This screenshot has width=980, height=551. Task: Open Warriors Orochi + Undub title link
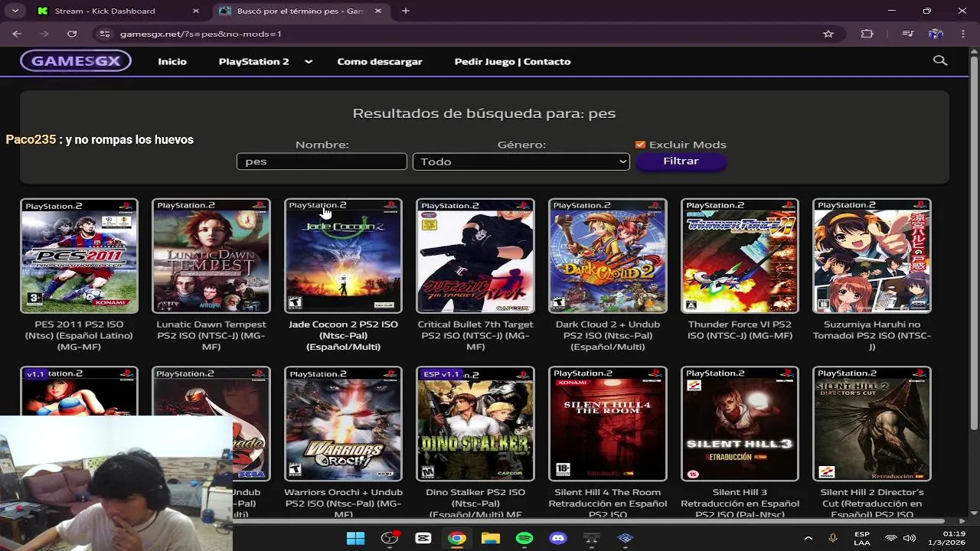point(343,503)
